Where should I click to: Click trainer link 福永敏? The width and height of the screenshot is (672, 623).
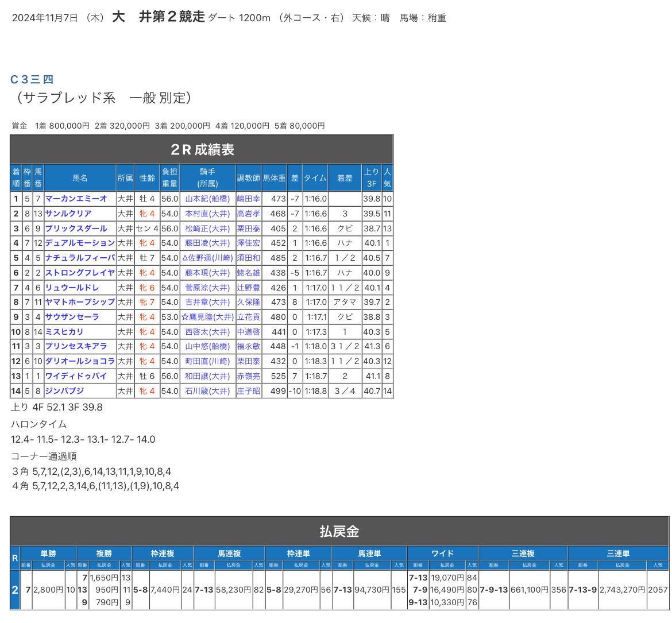[x=249, y=346]
